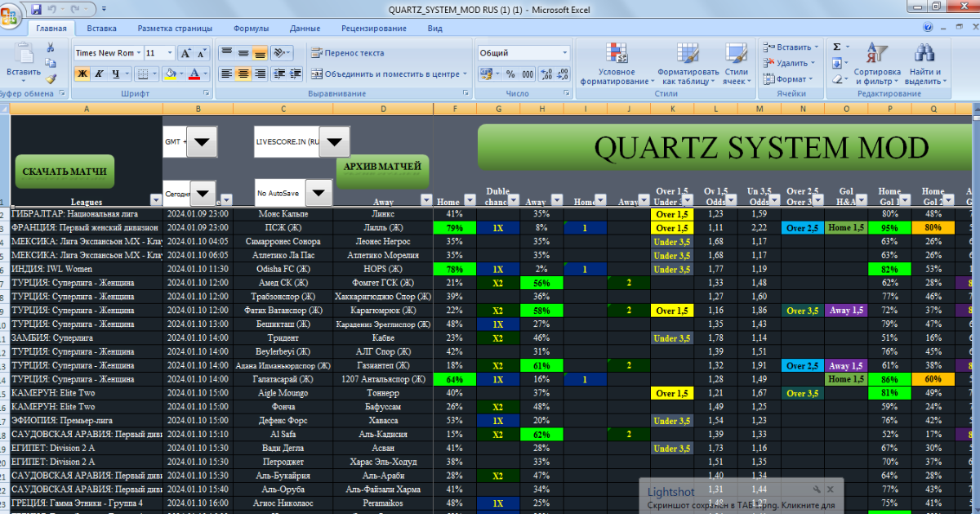The width and height of the screenshot is (980, 514).
Task: Toggle center horizontal alignment
Action: (243, 74)
